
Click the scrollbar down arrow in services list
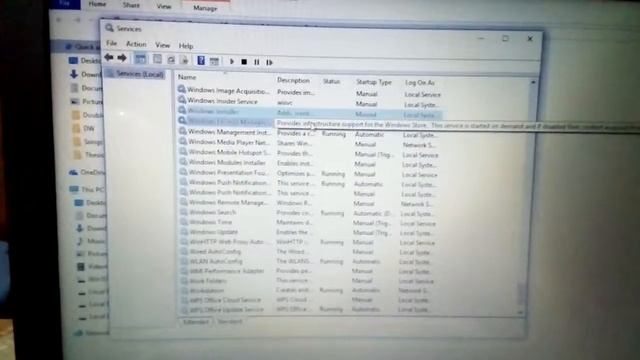coord(520,312)
